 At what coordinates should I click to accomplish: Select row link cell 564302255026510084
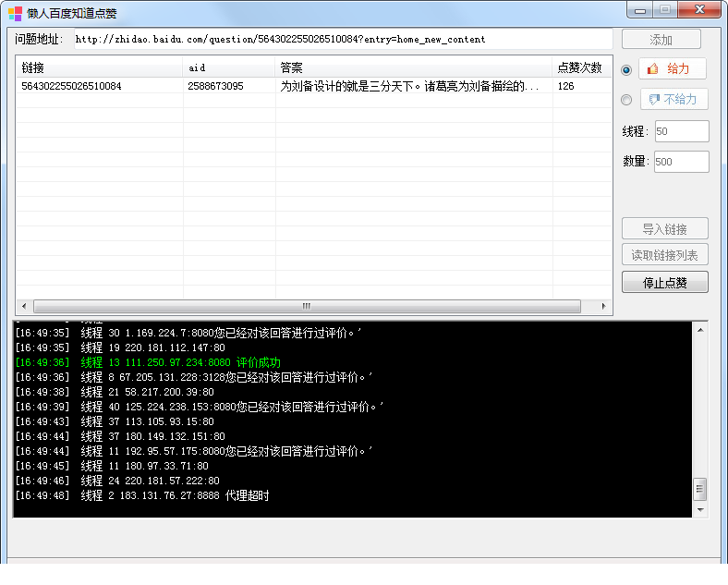71,86
